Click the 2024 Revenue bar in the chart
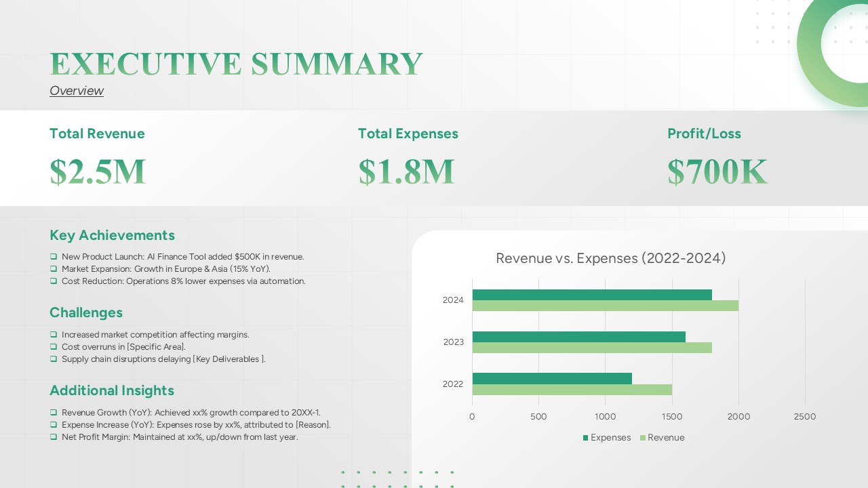The width and height of the screenshot is (868, 488). (x=606, y=306)
